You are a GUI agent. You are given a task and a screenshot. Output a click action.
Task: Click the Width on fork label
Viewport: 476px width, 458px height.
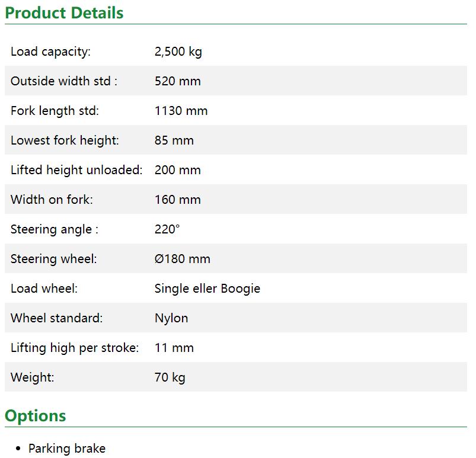(52, 200)
